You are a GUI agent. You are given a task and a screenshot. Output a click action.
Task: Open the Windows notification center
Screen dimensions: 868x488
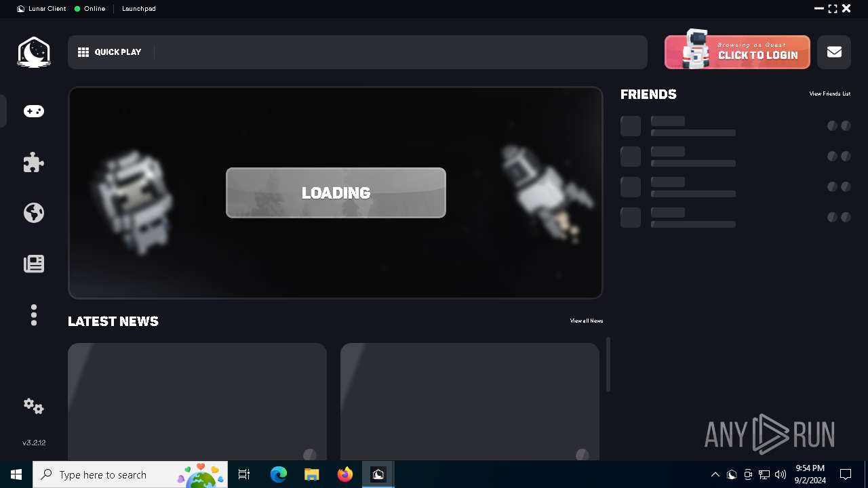(x=846, y=474)
